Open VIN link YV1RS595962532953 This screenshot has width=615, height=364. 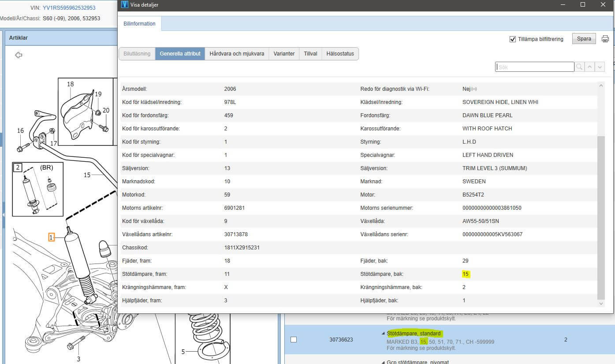pyautogui.click(x=69, y=8)
